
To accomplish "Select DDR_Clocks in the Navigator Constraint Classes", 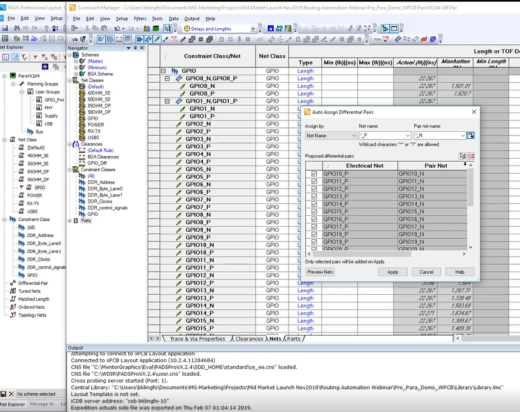I will [100, 201].
